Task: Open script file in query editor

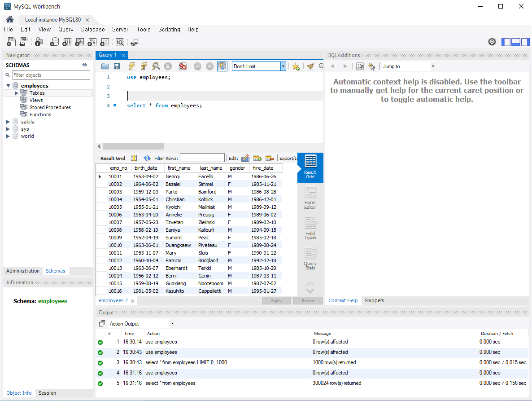Action: (x=105, y=66)
